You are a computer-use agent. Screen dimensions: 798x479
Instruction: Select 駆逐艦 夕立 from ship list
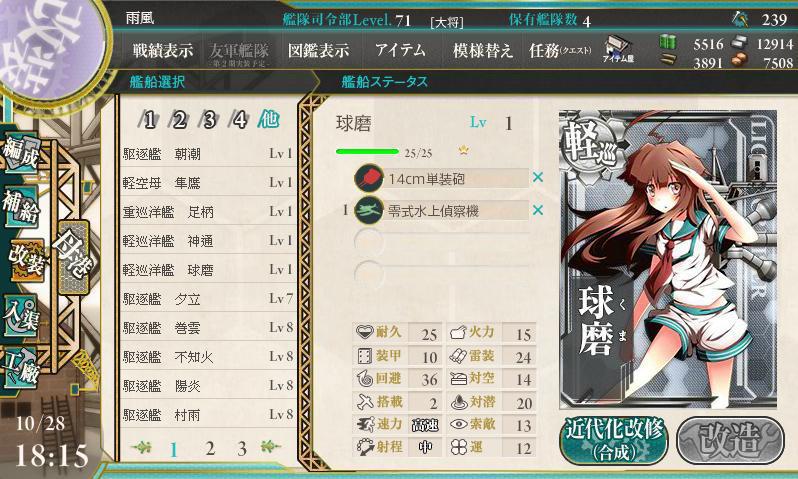[x=208, y=298]
